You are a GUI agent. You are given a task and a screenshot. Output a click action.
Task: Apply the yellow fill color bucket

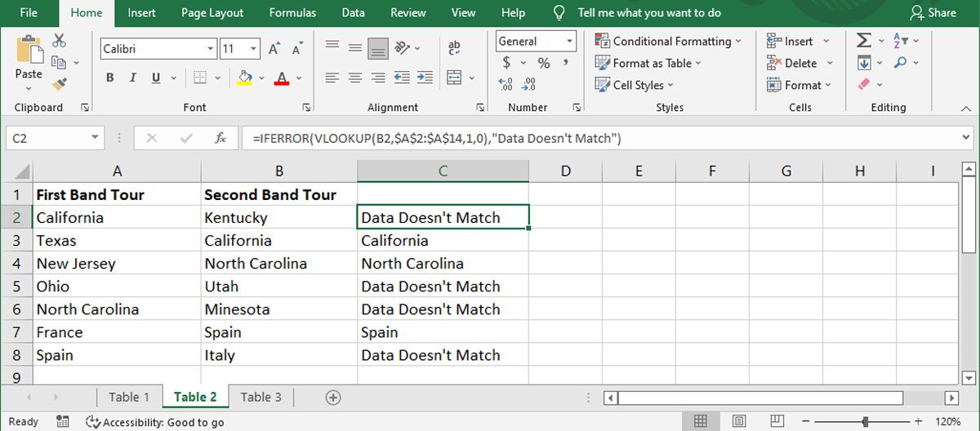[244, 78]
